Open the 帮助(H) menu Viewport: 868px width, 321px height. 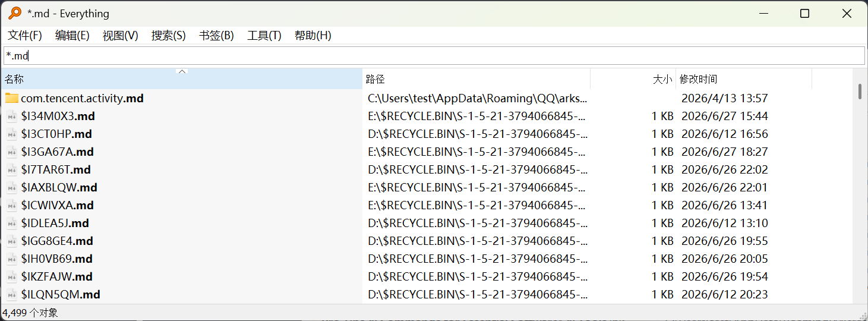point(313,36)
